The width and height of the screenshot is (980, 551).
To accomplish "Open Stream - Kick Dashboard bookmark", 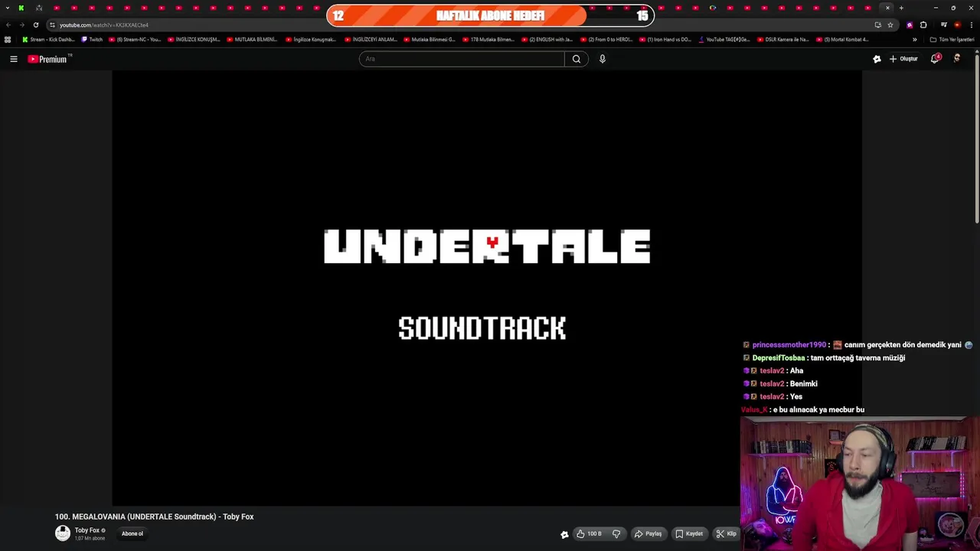I will click(x=48, y=39).
